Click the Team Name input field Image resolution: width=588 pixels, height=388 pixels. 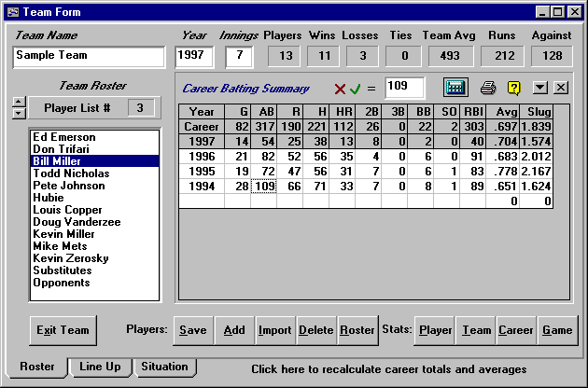pos(89,57)
